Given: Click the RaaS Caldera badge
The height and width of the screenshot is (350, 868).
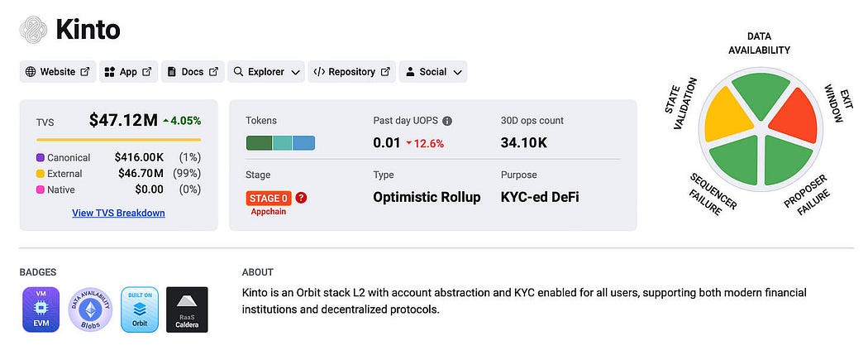Looking at the screenshot, I should click(187, 309).
